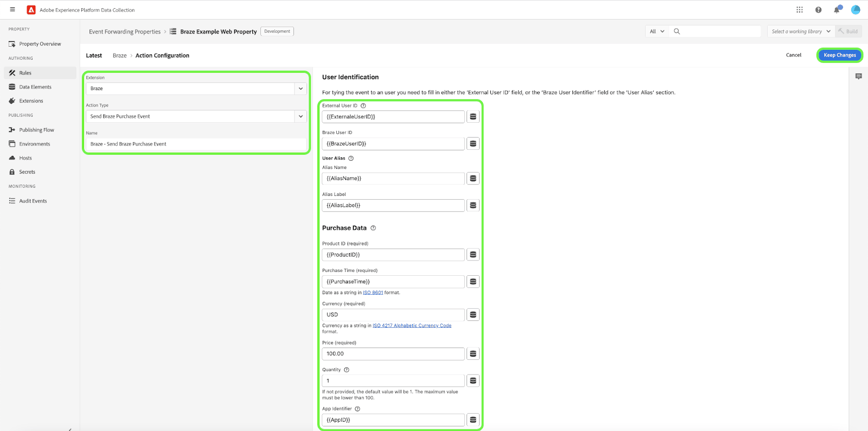Go to Data Elements in sidebar
Image resolution: width=868 pixels, height=431 pixels.
(35, 87)
